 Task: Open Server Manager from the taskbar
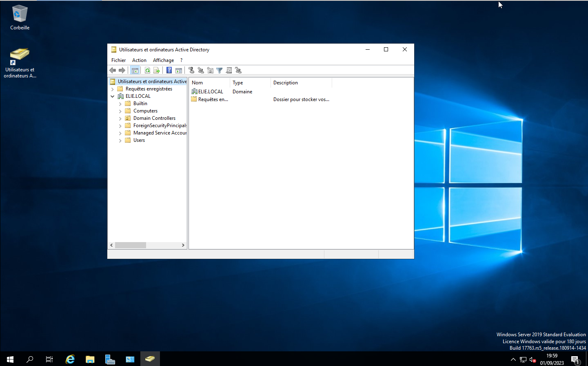(x=110, y=359)
